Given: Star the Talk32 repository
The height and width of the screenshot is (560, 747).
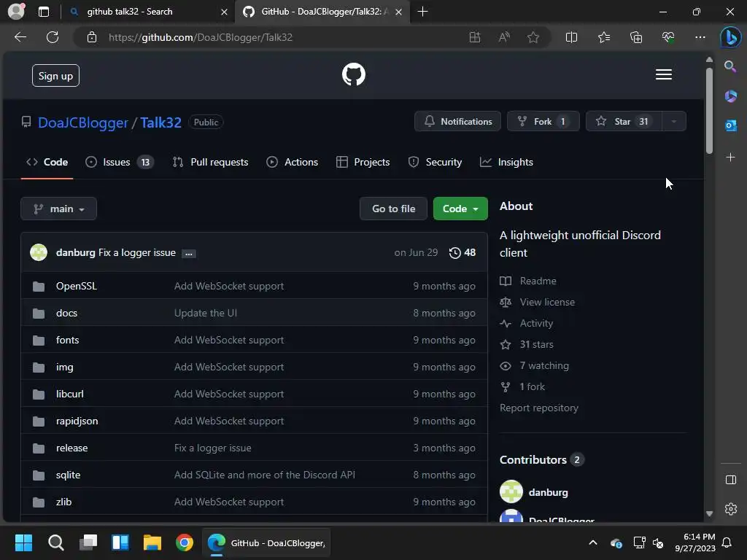Looking at the screenshot, I should [624, 122].
